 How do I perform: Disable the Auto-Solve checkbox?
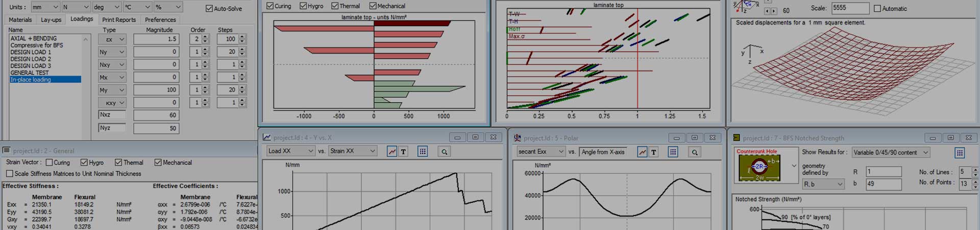pyautogui.click(x=209, y=9)
